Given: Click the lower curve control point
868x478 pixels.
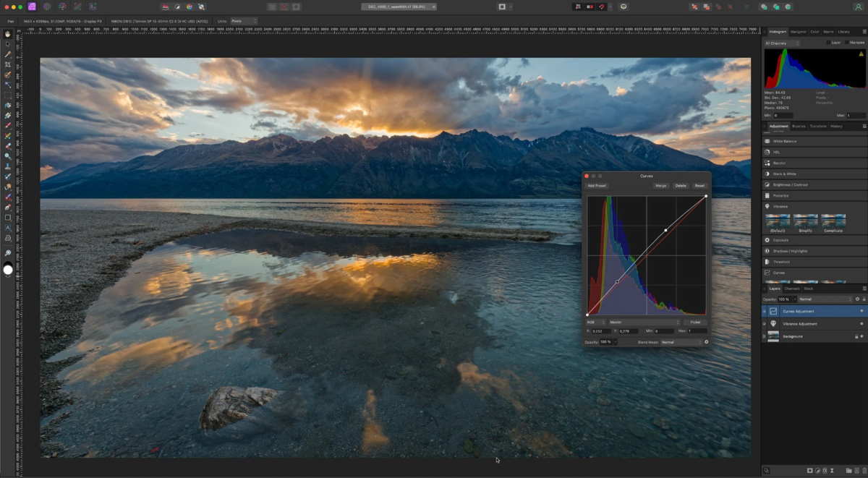Looking at the screenshot, I should (617, 282).
